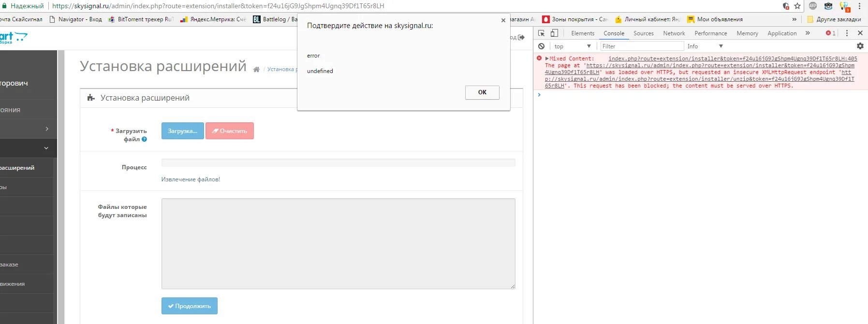868x324 pixels.
Task: Switch to the Application tab
Action: click(782, 33)
